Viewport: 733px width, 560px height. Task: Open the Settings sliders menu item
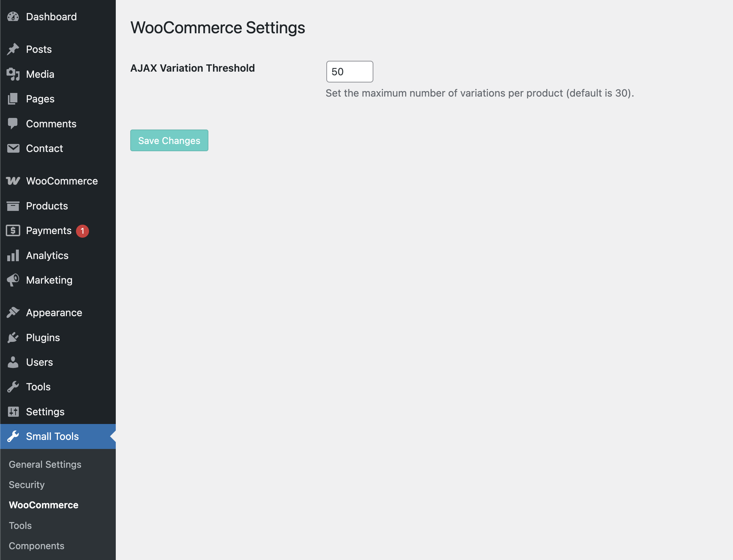tap(45, 412)
